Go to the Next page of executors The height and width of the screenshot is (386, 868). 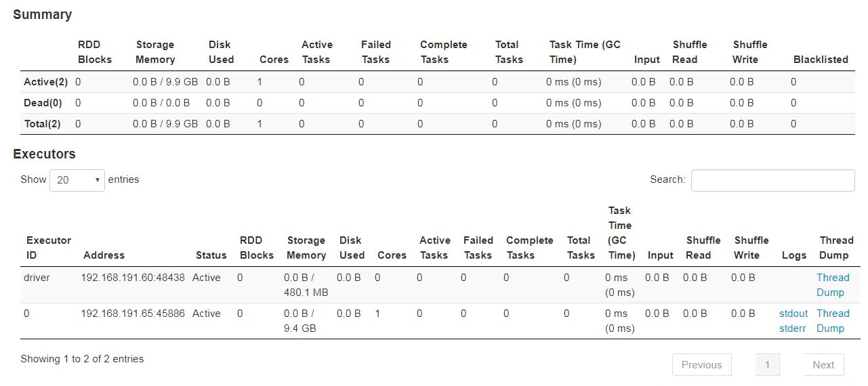point(823,365)
